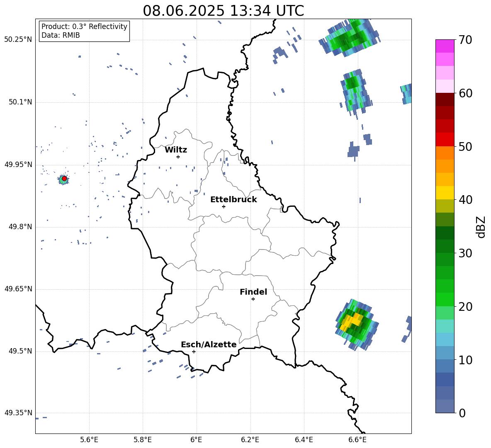
Task: Click the 6.6°E longitude tick label
Action: (x=357, y=440)
